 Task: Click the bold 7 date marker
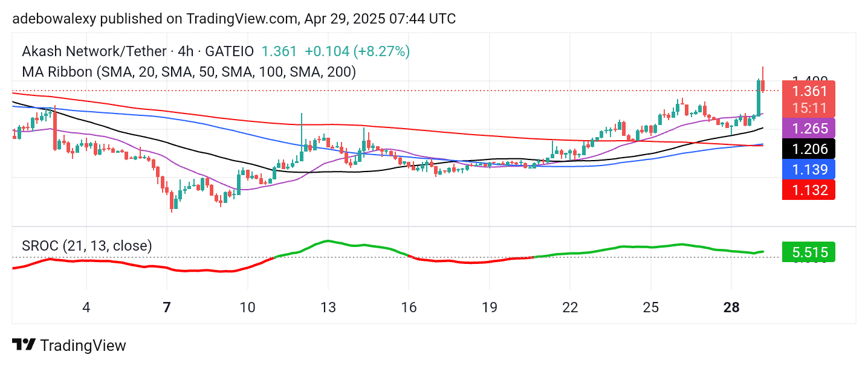(x=167, y=307)
